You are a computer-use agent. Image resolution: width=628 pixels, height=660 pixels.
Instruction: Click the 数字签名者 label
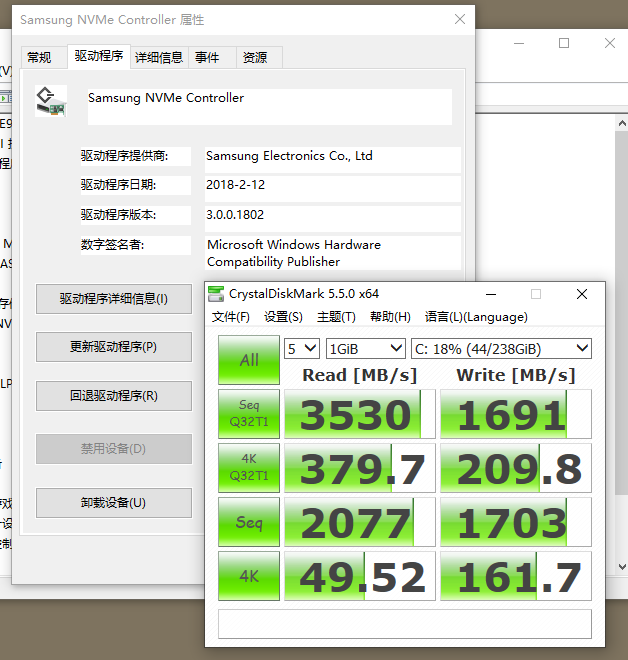[x=112, y=245]
